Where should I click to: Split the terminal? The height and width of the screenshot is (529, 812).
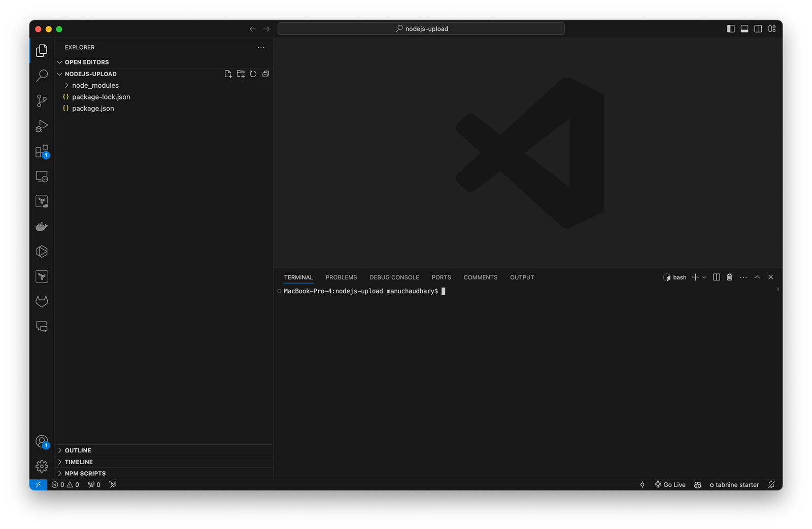716,277
